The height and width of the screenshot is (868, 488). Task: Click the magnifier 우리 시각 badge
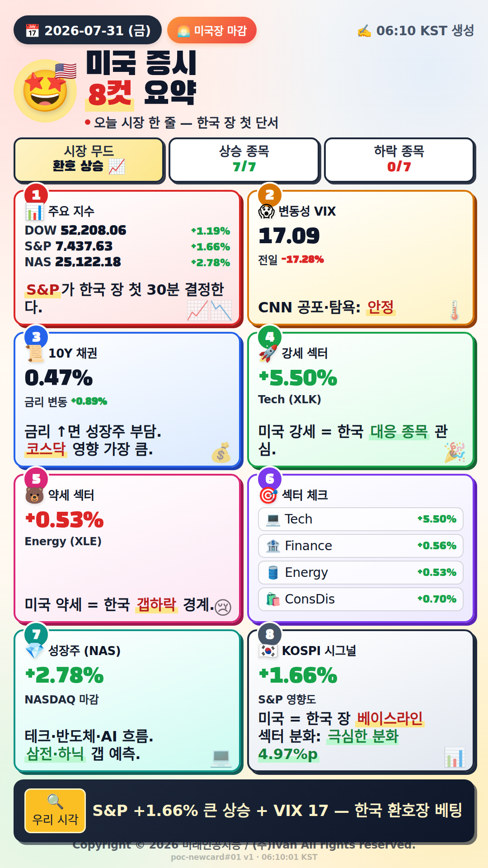[55, 811]
